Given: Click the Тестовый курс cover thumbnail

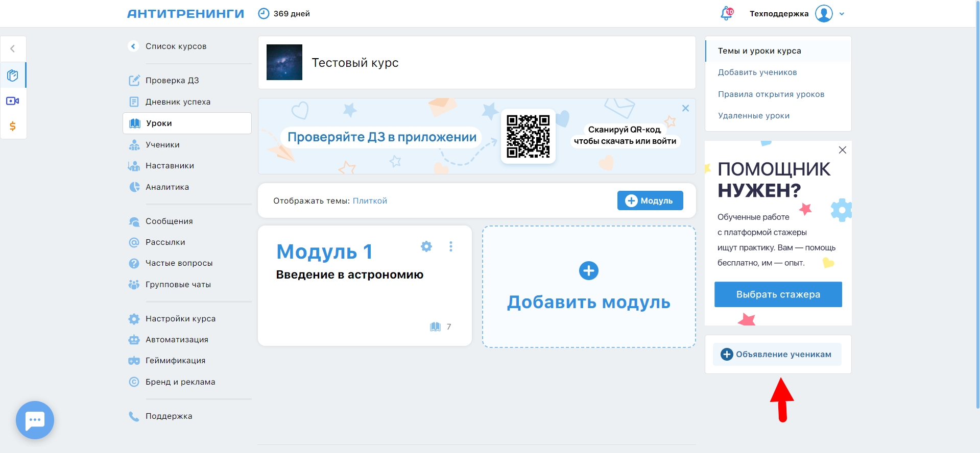Looking at the screenshot, I should click(x=284, y=62).
